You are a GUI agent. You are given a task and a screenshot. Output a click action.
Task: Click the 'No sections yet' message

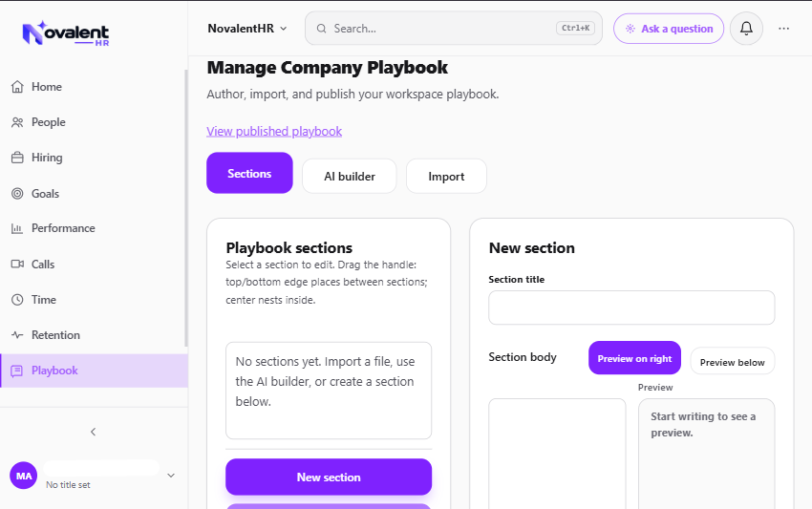point(325,382)
